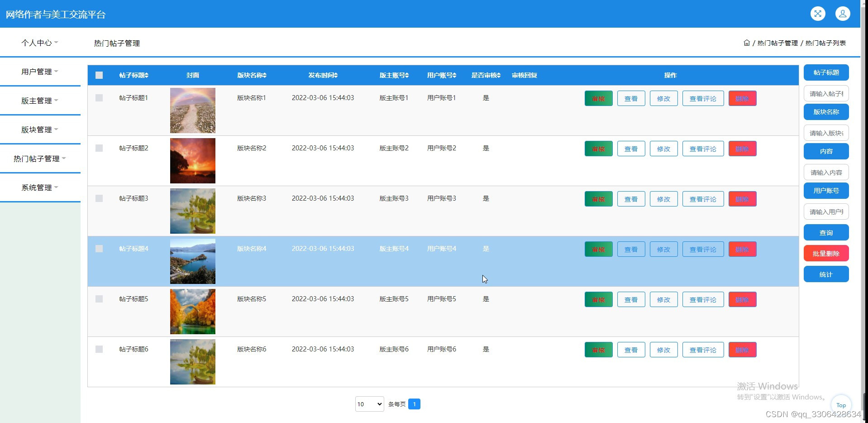Sort by 版块名称 column arrows
The image size is (868, 423).
264,75
